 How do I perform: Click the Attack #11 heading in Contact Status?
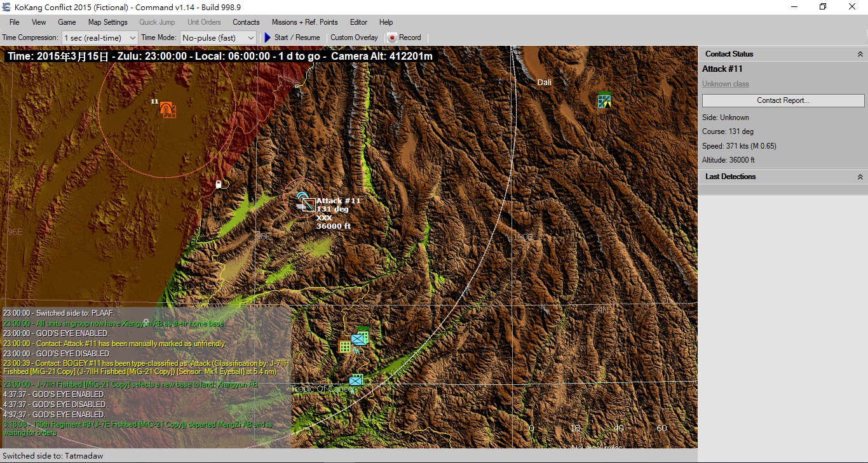[722, 69]
